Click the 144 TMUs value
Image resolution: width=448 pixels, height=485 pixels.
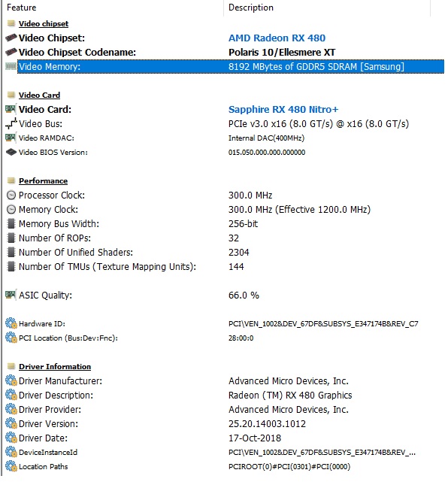[x=236, y=266]
